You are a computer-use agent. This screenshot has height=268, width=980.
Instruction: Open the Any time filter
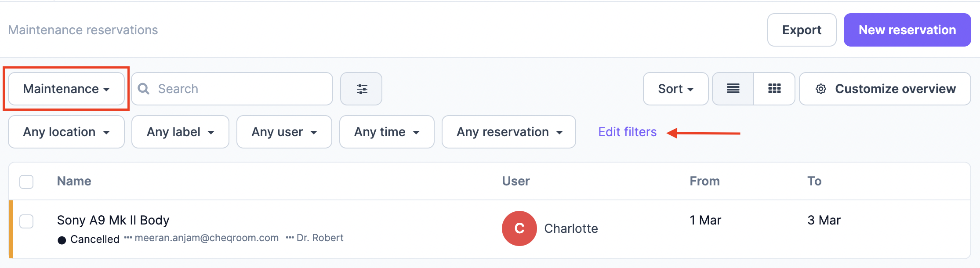coord(387,132)
